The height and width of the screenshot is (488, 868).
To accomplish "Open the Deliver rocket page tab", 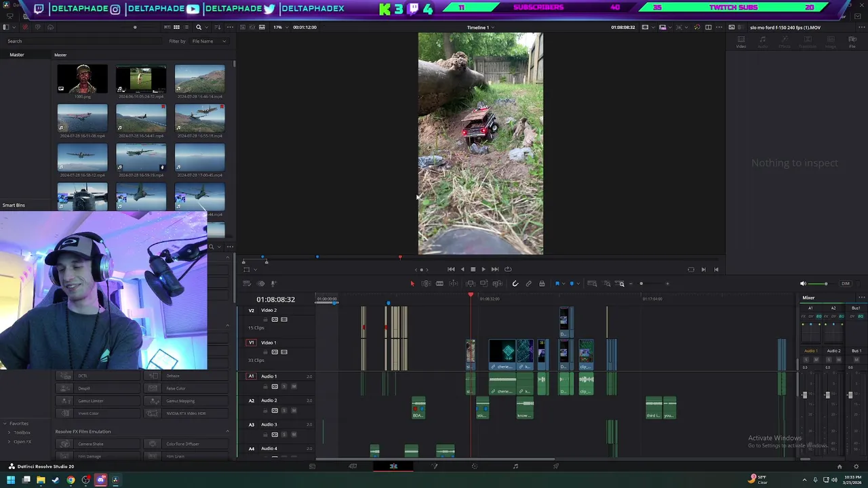I will (556, 466).
